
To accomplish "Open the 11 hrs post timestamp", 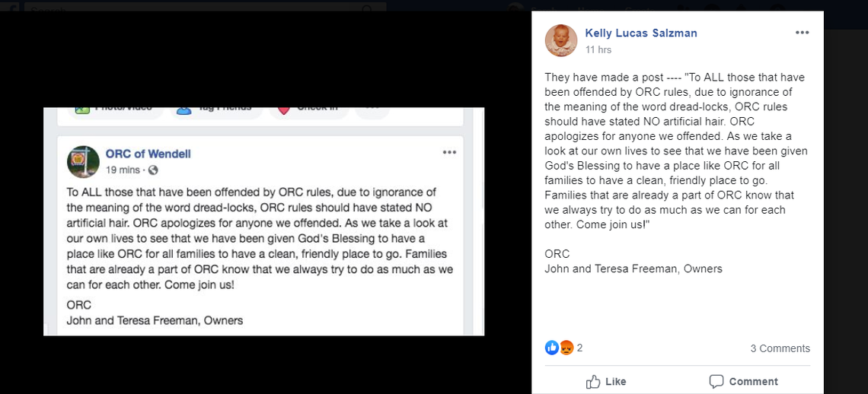I will point(598,49).
